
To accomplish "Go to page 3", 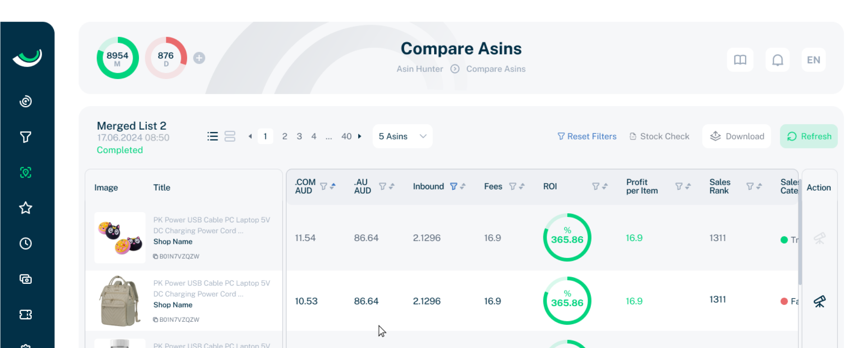I will point(299,136).
